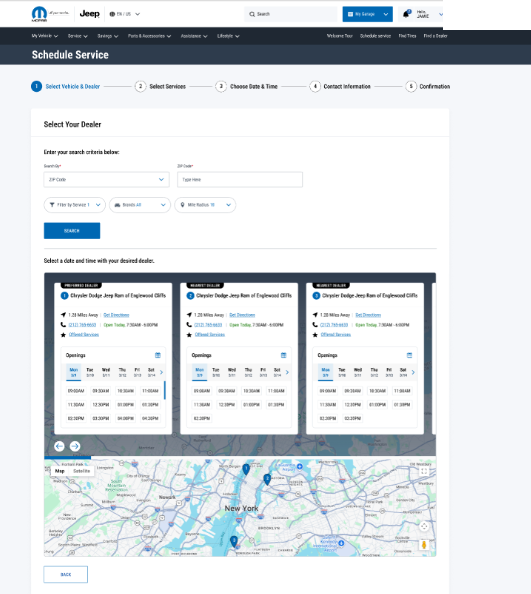
Task: Click step 4 circle Contact Information
Action: (315, 86)
